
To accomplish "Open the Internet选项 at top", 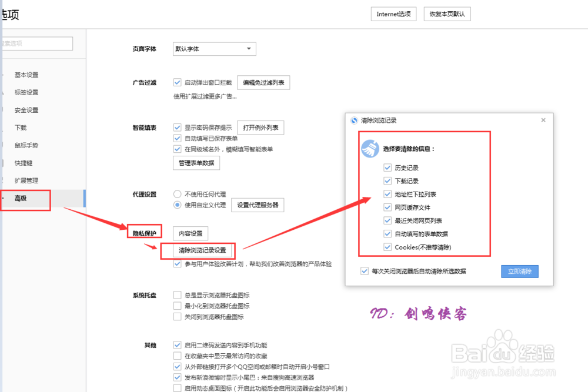I will click(x=393, y=14).
